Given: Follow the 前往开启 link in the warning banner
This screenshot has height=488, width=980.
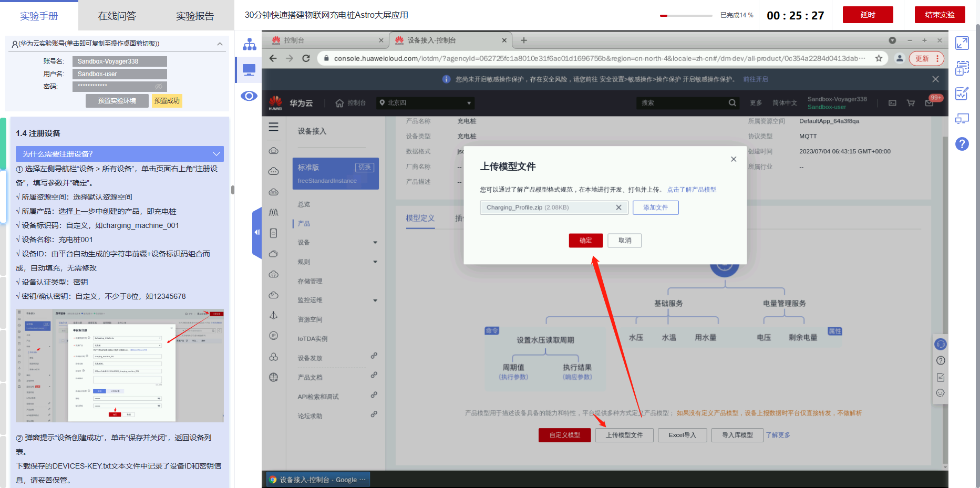Looking at the screenshot, I should coord(756,79).
